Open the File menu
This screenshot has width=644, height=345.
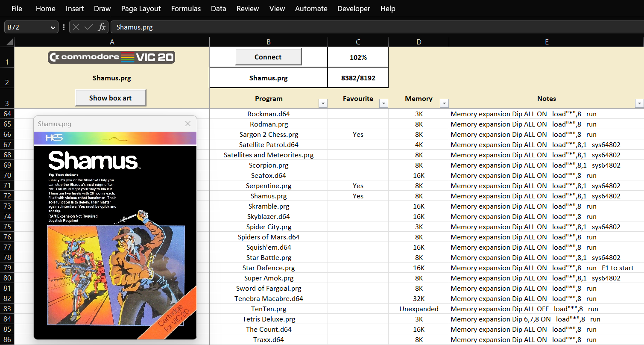(17, 9)
